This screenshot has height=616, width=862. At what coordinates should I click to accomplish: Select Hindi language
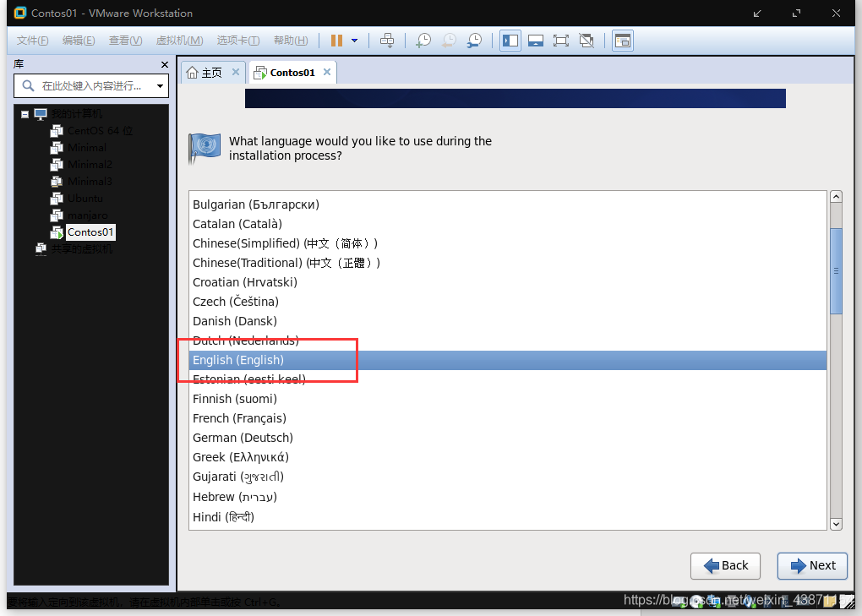507,518
